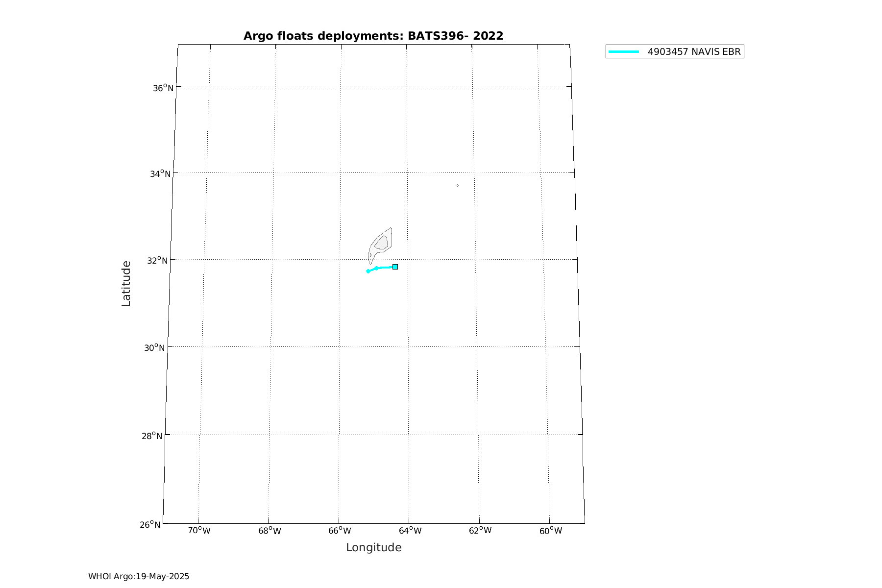Click the cyan line sample in the legend
The width and height of the screenshot is (882, 588).
pyautogui.click(x=624, y=51)
